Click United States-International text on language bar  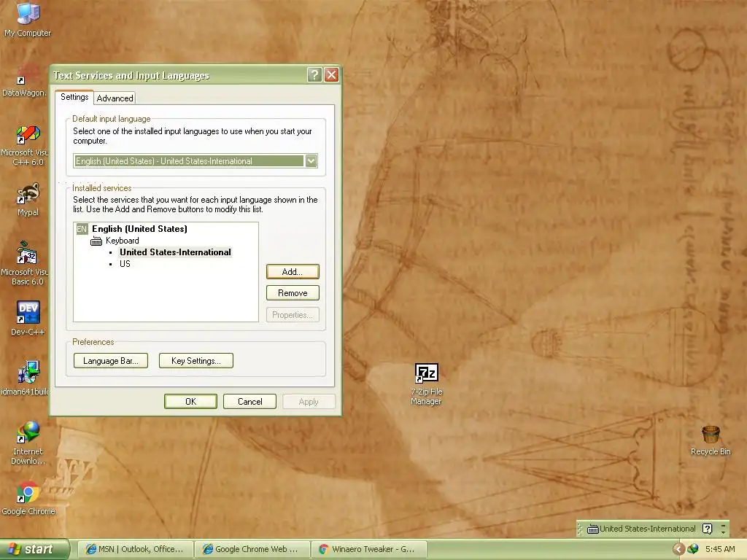click(x=648, y=529)
